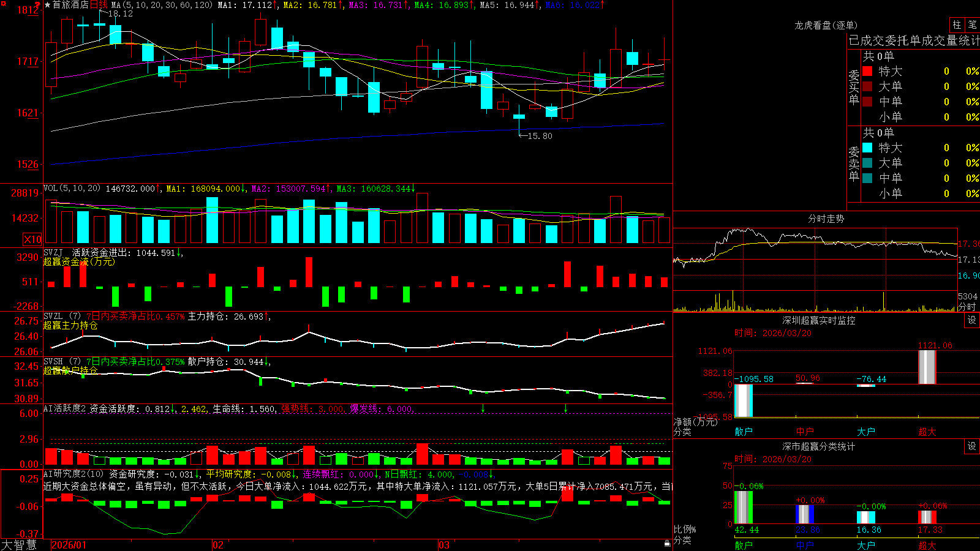Click the 18.12 high price marker

(121, 13)
